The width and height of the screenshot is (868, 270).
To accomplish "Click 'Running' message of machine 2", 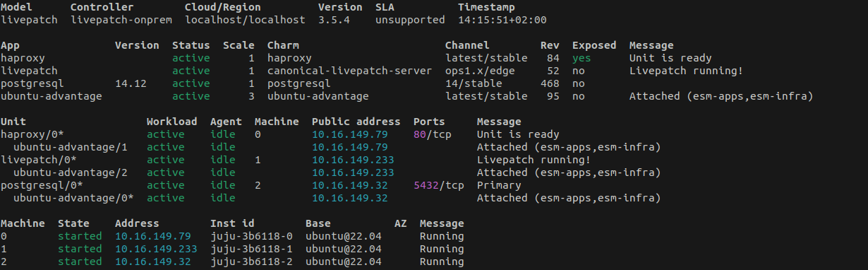I will (x=442, y=262).
